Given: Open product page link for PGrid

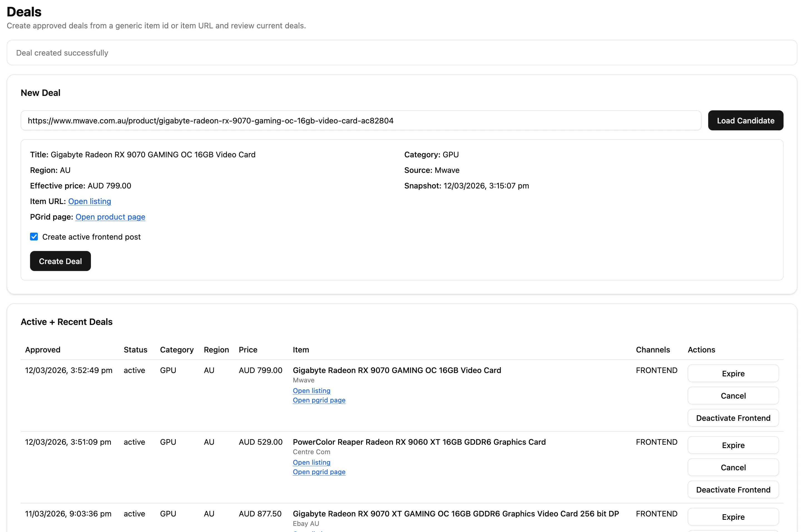Looking at the screenshot, I should point(110,217).
